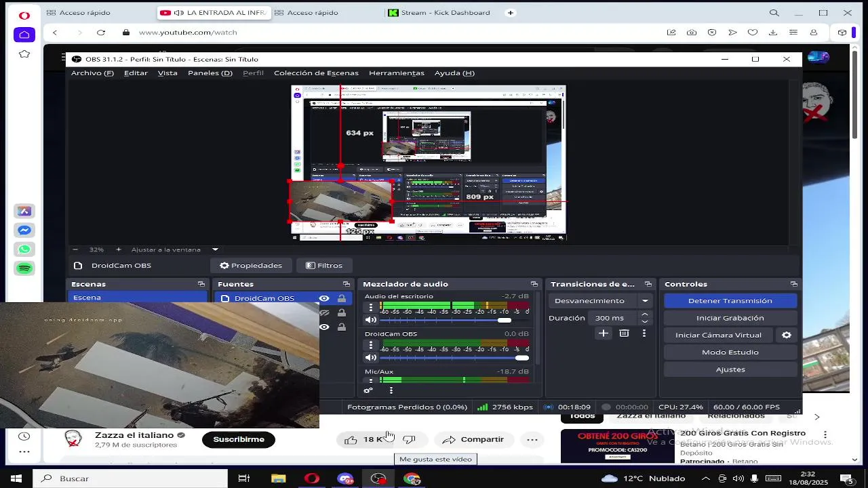
Task: Open Opera downloads icon
Action: (x=773, y=33)
